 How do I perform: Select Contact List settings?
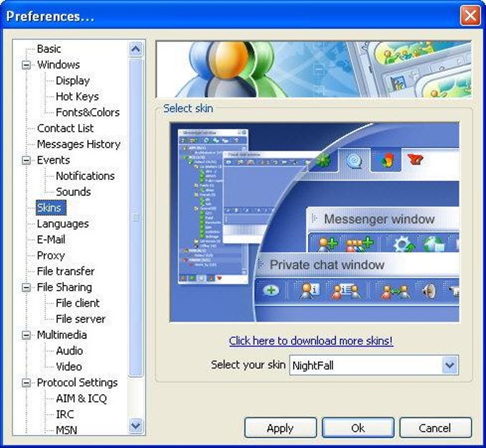click(65, 129)
